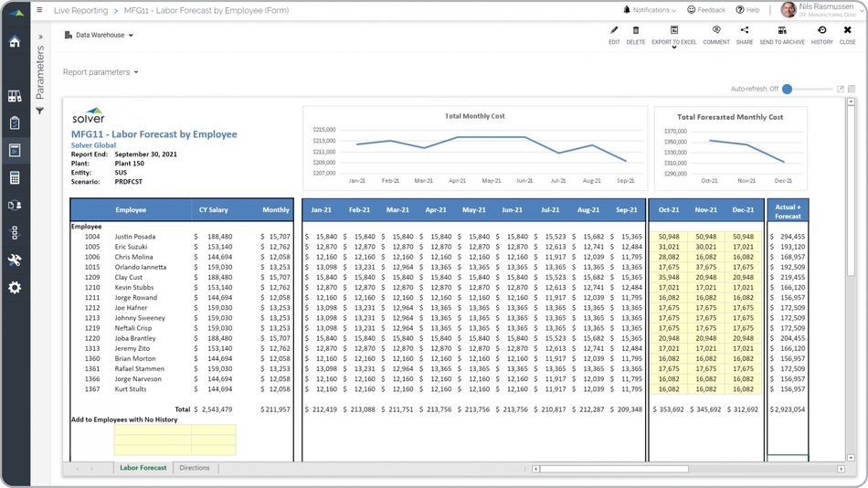This screenshot has width=868, height=488.
Task: Click the Edit pencil icon
Action: tap(614, 35)
